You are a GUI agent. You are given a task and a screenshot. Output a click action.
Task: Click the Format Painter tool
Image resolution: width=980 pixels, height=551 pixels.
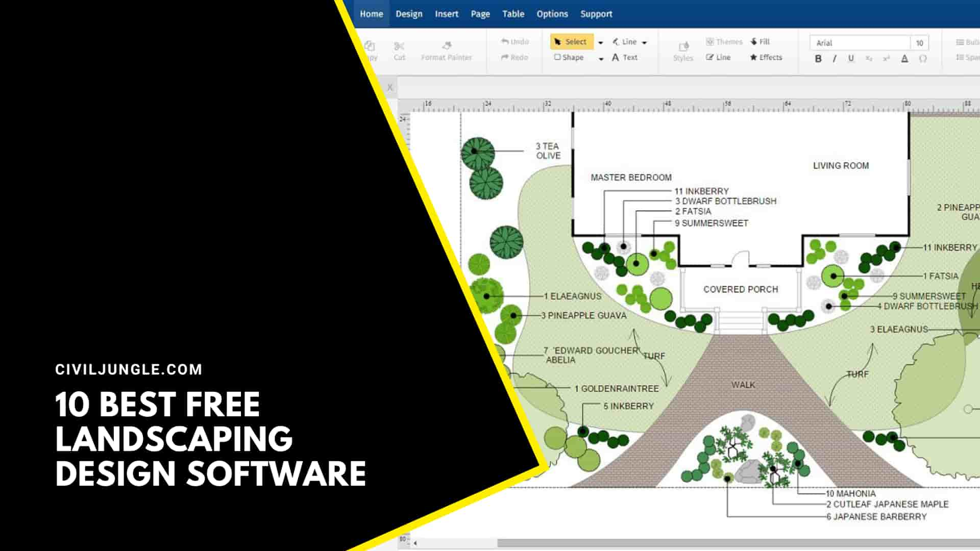[447, 51]
